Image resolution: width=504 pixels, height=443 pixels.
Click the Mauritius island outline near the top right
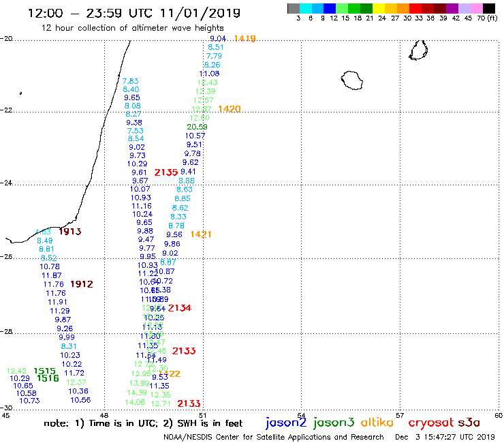point(418,50)
